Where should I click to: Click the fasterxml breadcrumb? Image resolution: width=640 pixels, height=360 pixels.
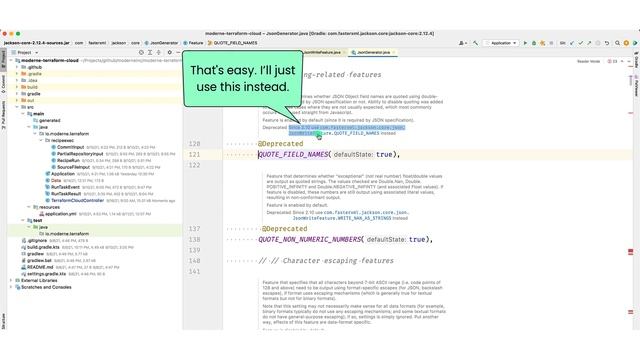[x=97, y=43]
